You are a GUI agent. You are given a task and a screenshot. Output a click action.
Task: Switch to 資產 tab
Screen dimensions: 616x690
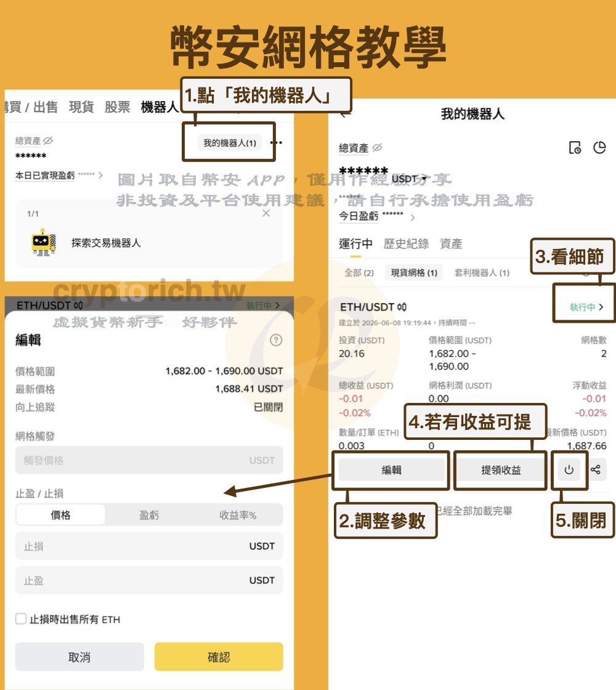tap(451, 244)
